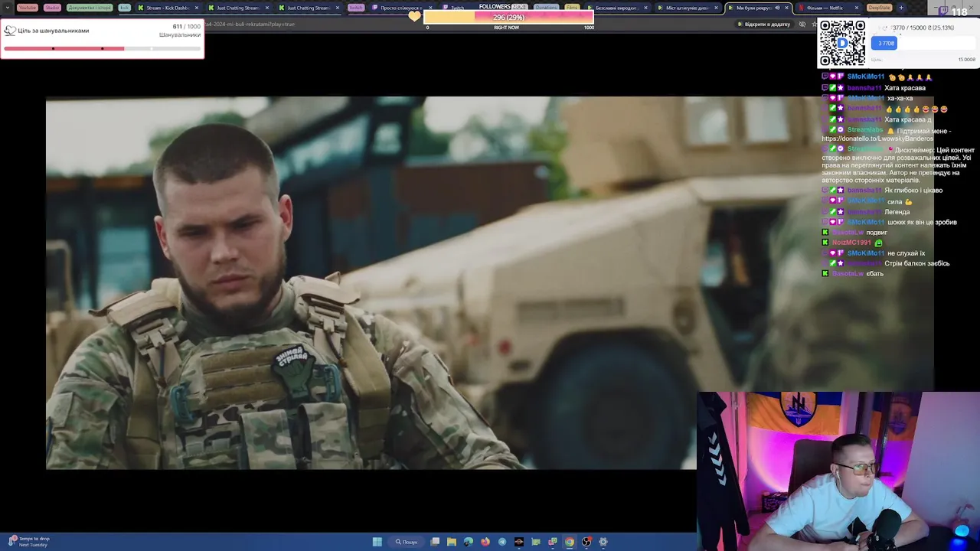Close the Stream - Kick Dashboard tab
This screenshot has height=551, width=980.
197,8
